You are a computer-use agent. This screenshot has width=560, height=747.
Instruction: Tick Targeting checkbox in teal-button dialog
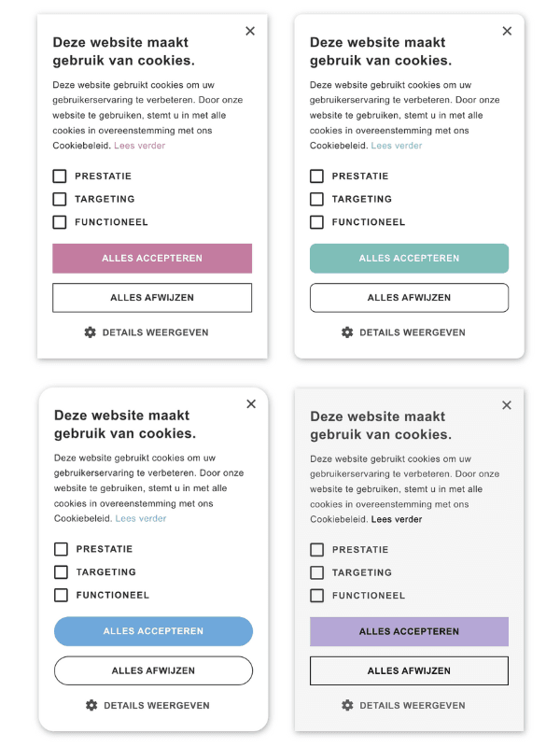click(x=316, y=199)
